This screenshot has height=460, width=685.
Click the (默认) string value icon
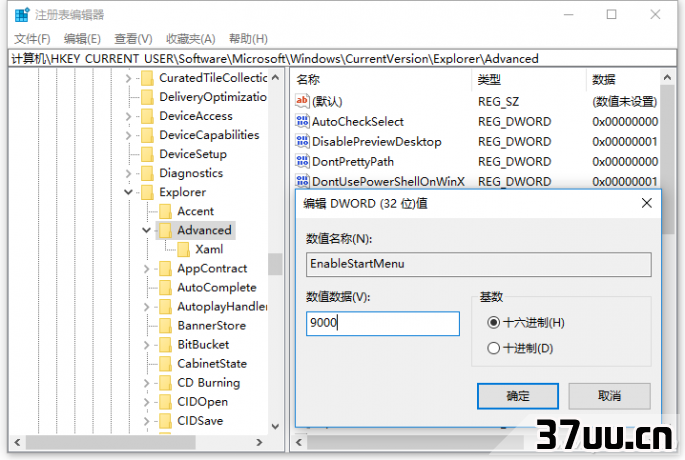[302, 101]
